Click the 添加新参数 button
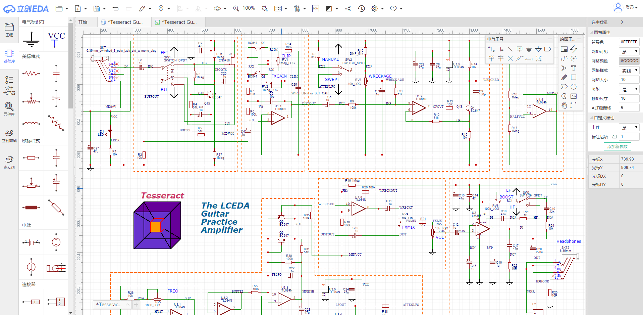The image size is (644, 315). click(617, 146)
